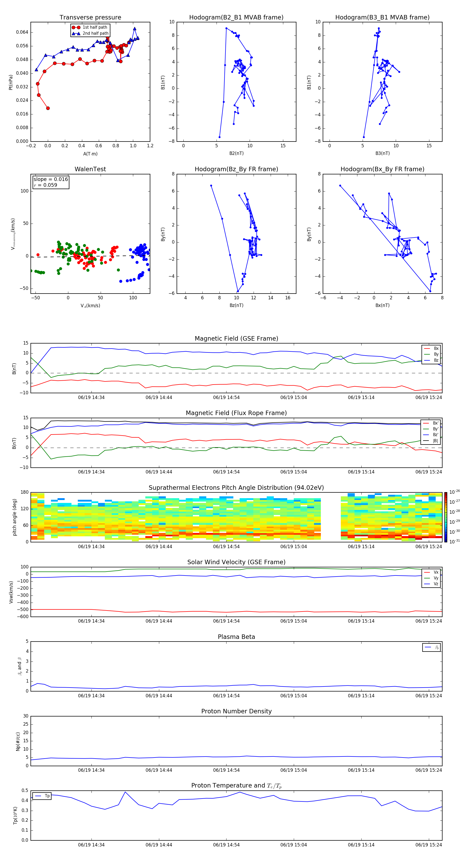Click the 'B2(nT)' axis label
The height and width of the screenshot is (868, 473).
pos(236,153)
